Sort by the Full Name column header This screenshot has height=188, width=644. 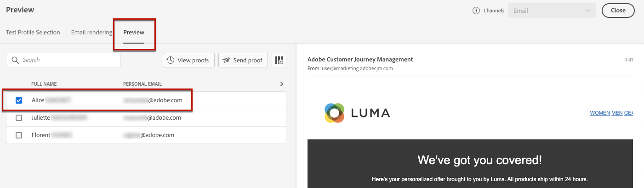point(44,84)
